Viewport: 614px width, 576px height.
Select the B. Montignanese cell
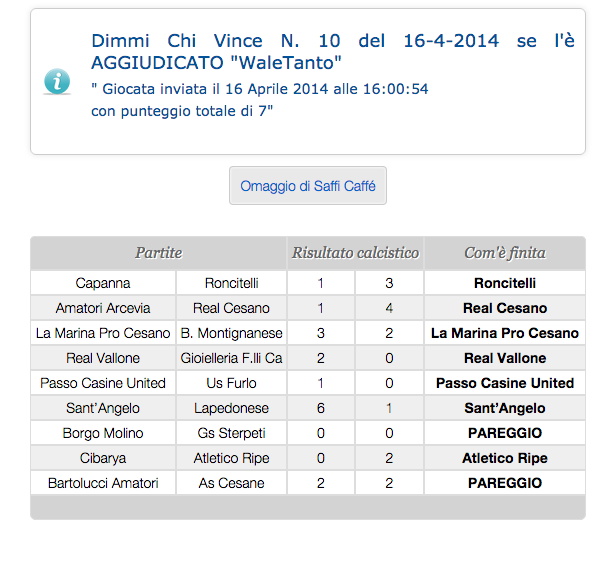point(231,333)
